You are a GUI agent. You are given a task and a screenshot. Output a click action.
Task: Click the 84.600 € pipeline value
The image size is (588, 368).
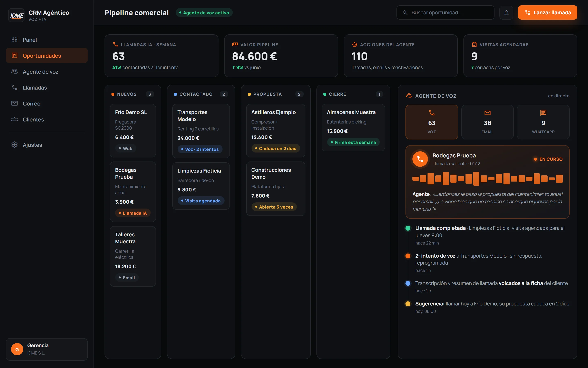254,56
